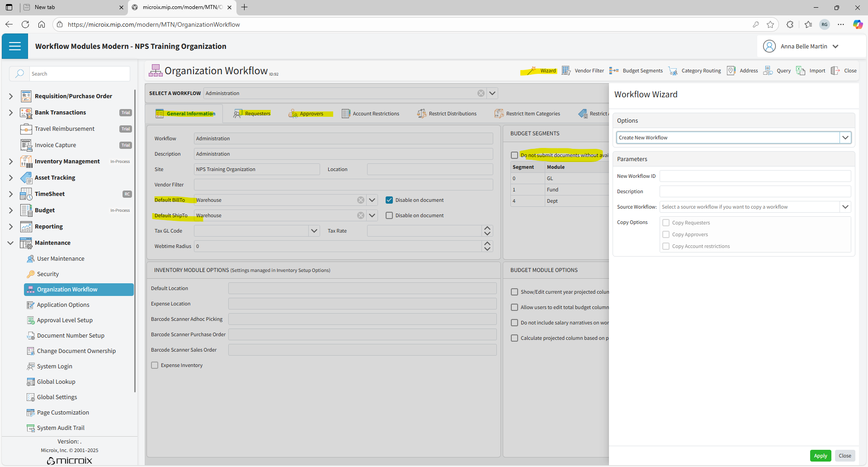Expand the Tax GL Code dropdown
The height and width of the screenshot is (467, 868).
(x=314, y=231)
